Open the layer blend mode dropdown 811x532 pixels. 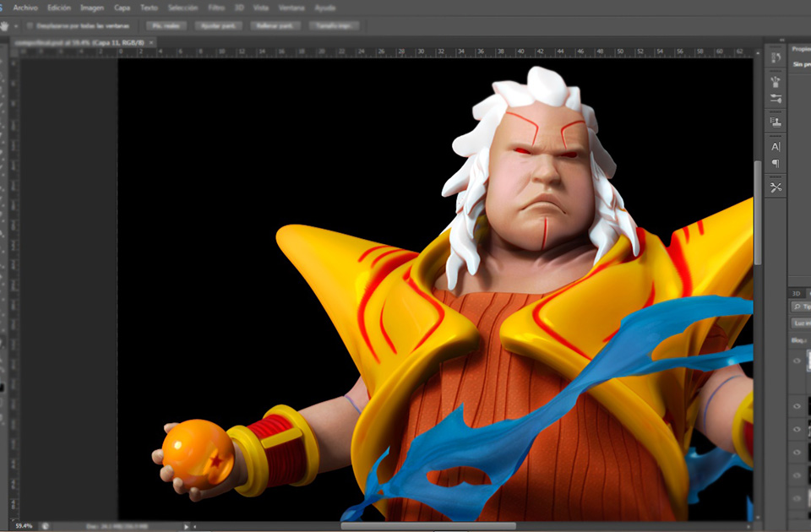pyautogui.click(x=802, y=323)
